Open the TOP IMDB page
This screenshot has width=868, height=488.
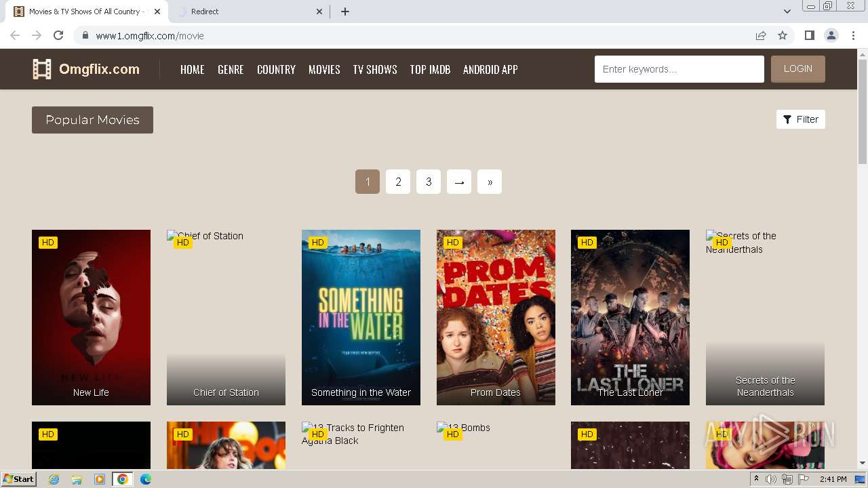430,69
